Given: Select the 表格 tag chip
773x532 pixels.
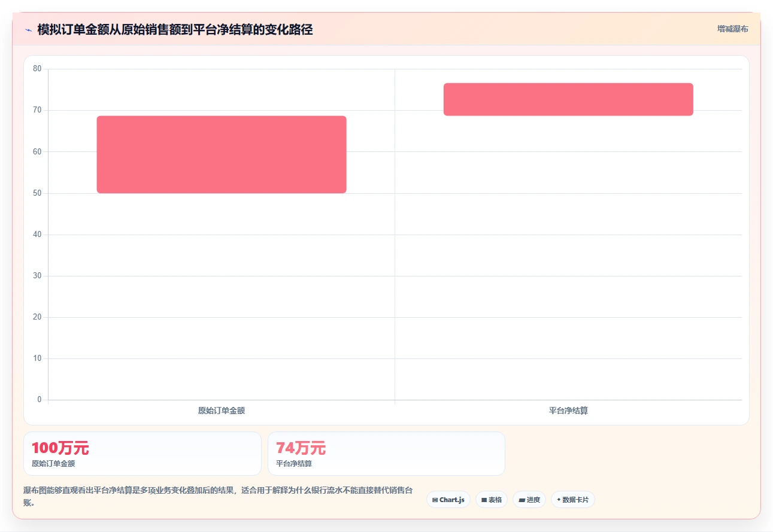Looking at the screenshot, I should coord(492,500).
